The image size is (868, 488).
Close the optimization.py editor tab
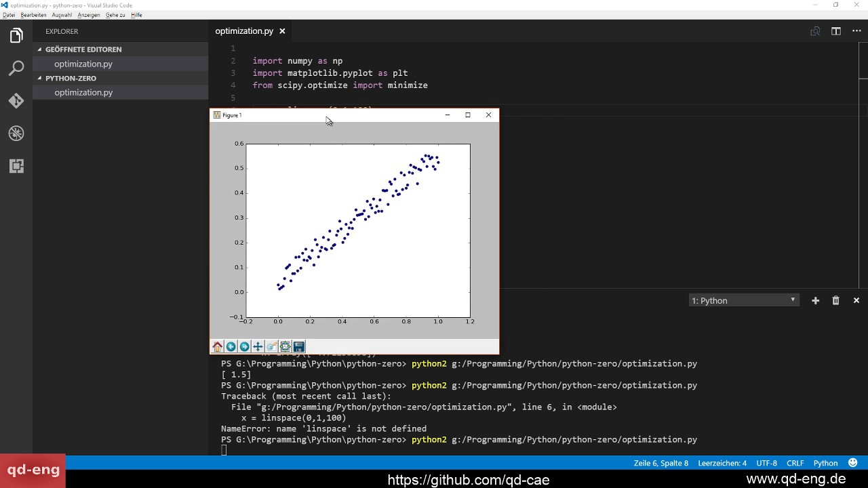pos(282,31)
